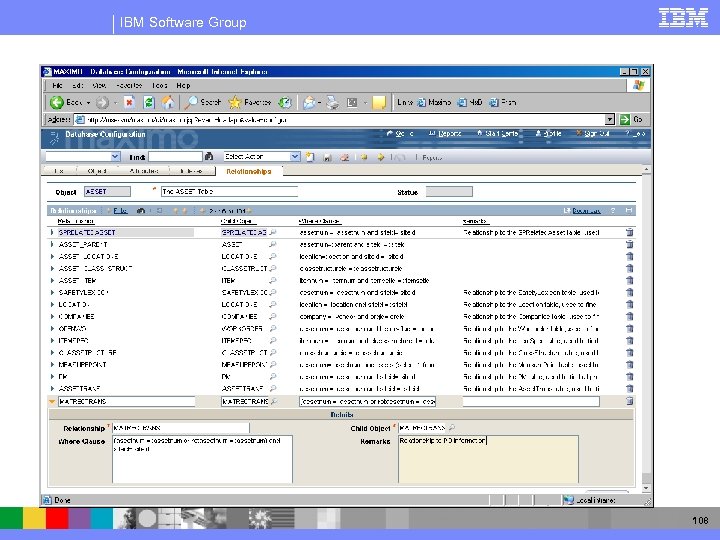Switch to the Object tab
The height and width of the screenshot is (540, 720).
97,171
